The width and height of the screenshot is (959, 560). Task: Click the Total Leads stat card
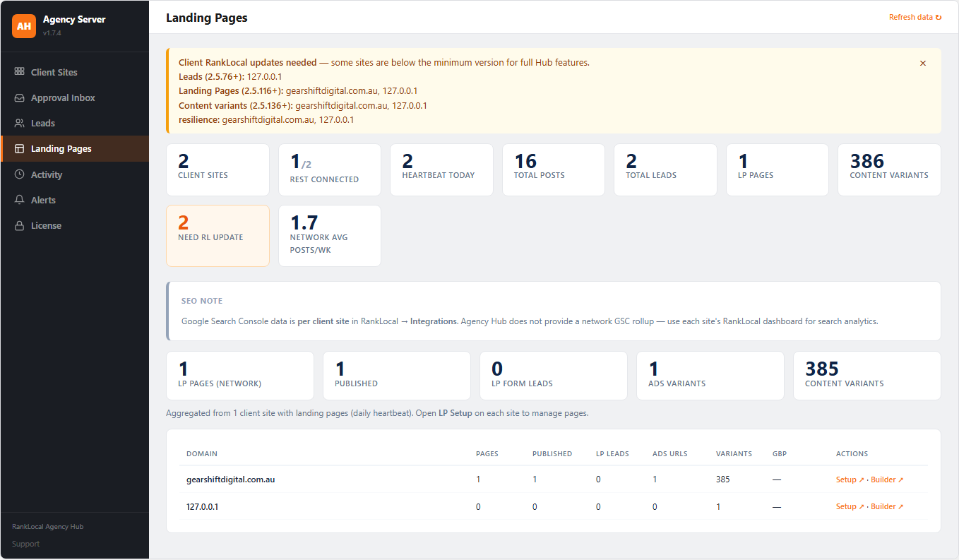(665, 169)
